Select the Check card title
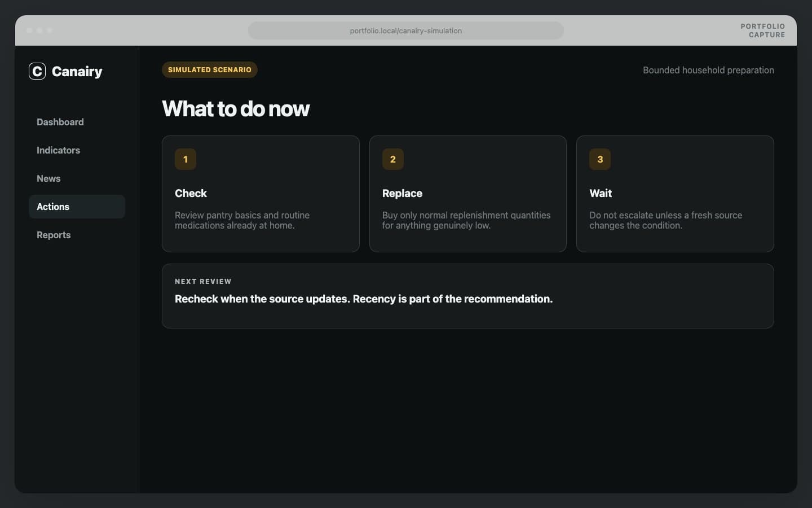 pos(191,193)
